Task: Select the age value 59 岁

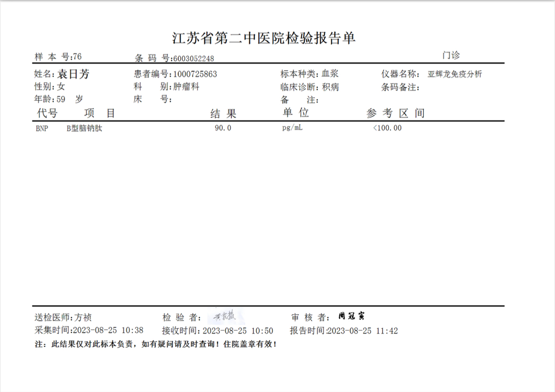Action: coord(70,99)
